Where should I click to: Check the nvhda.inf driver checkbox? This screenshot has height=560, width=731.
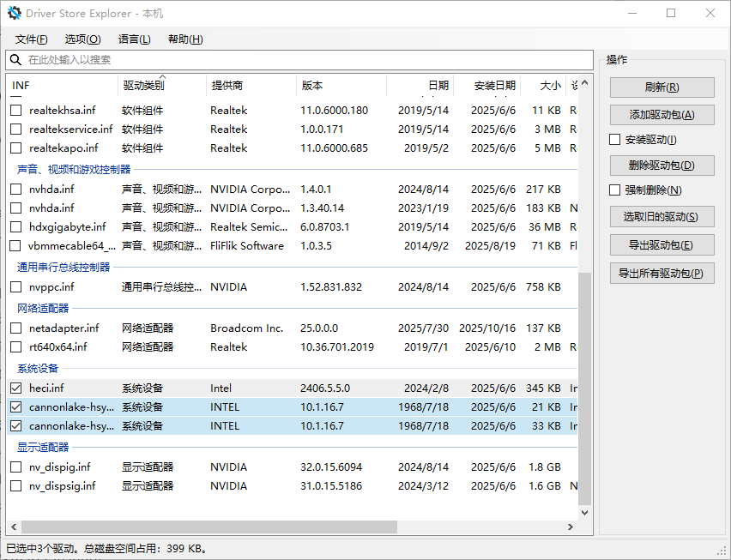click(15, 189)
